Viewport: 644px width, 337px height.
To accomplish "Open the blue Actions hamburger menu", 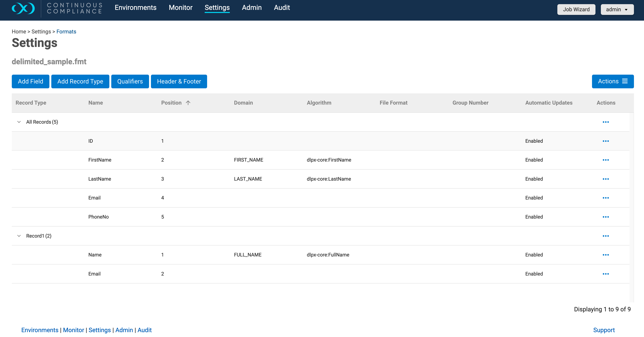I will coord(612,81).
